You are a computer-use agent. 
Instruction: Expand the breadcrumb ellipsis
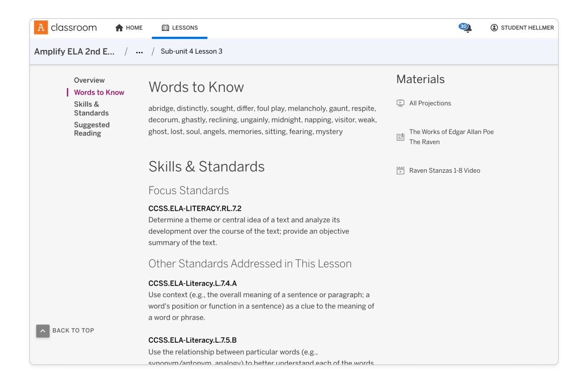click(139, 51)
